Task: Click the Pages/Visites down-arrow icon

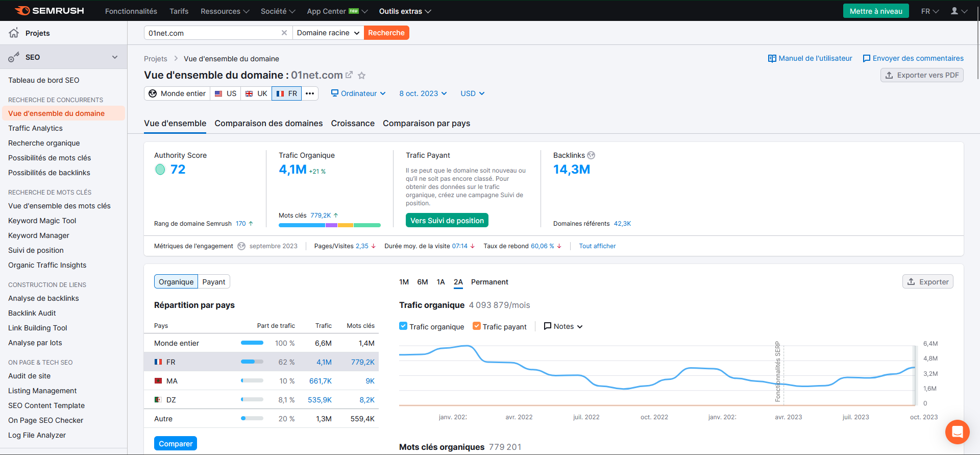Action: pyautogui.click(x=374, y=246)
